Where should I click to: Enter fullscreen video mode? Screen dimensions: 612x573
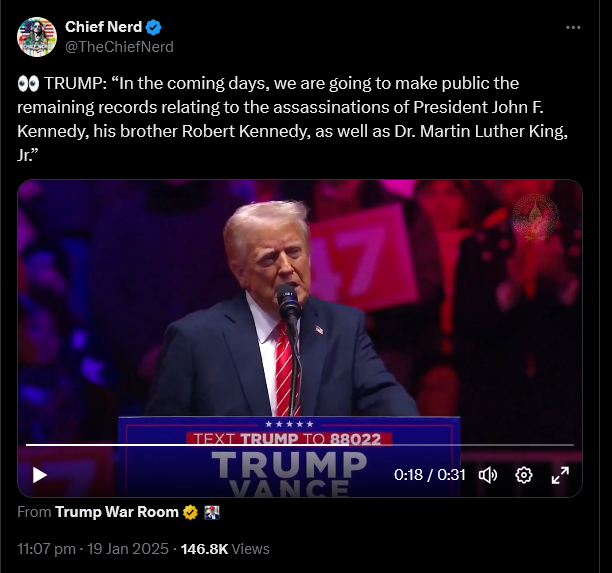[560, 475]
